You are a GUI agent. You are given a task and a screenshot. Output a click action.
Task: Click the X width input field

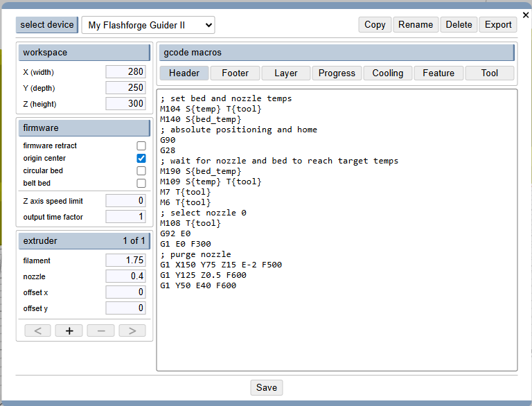tap(125, 72)
